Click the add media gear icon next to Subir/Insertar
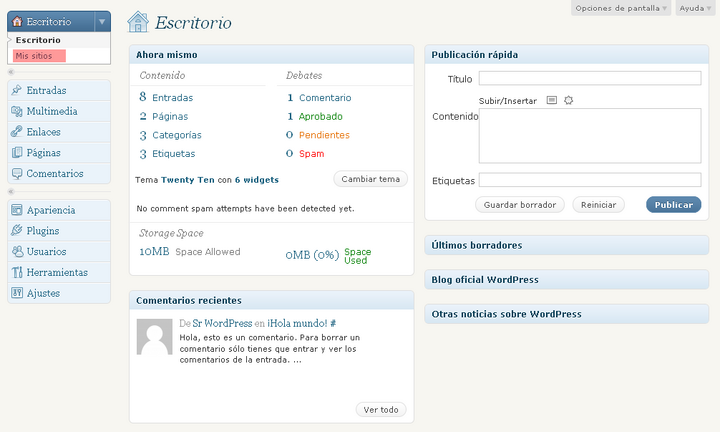This screenshot has width=720, height=432. 568,100
